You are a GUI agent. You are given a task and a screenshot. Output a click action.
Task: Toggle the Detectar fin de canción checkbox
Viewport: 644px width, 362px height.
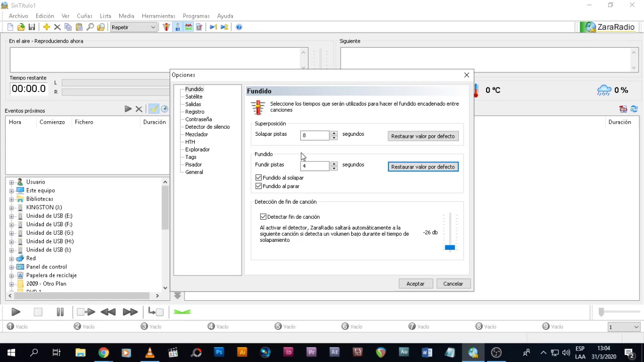click(x=263, y=217)
